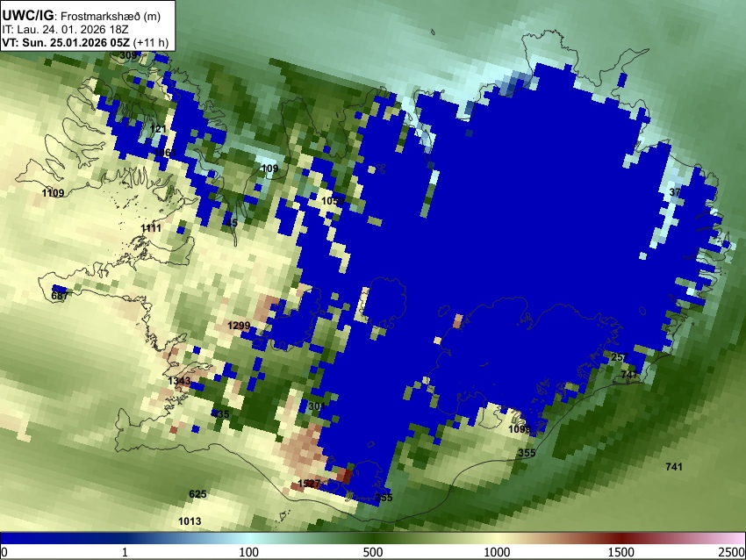The image size is (746, 560).
Task: Click the 45 value label on the map
Action: point(232,223)
